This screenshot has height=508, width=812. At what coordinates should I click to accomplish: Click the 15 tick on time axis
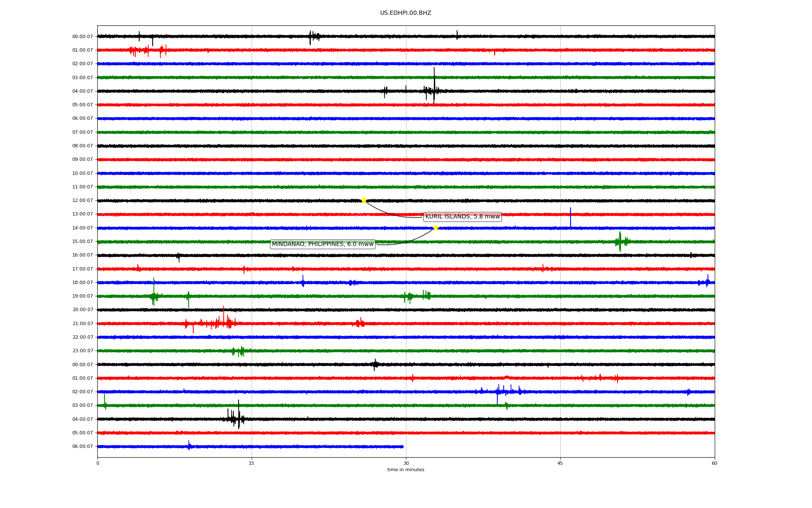pyautogui.click(x=252, y=463)
